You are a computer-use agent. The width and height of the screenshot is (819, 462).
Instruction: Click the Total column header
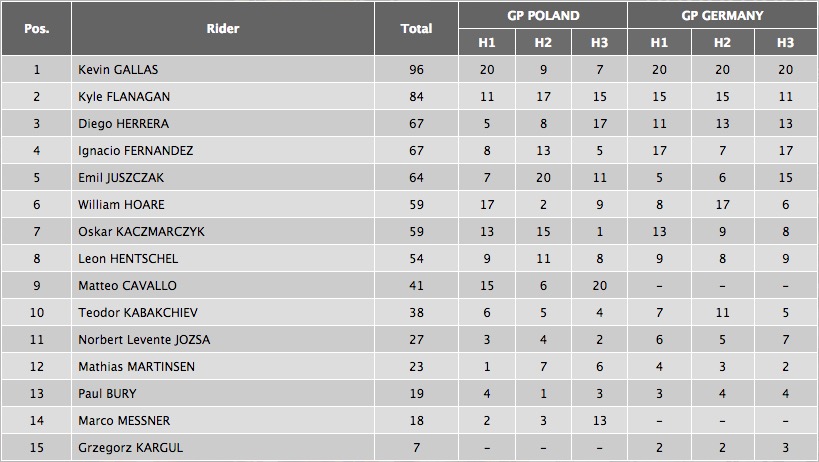[x=416, y=29]
